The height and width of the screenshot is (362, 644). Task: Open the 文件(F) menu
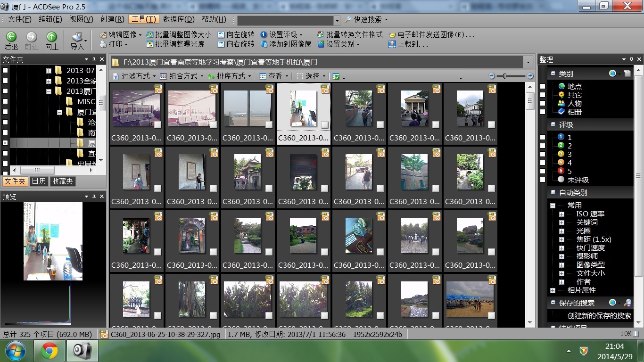click(x=20, y=19)
